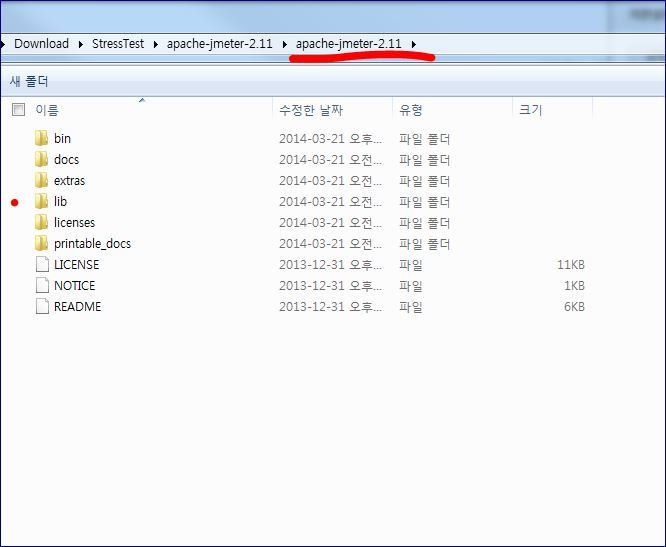Click the 파일 type of NOTICE

point(411,286)
